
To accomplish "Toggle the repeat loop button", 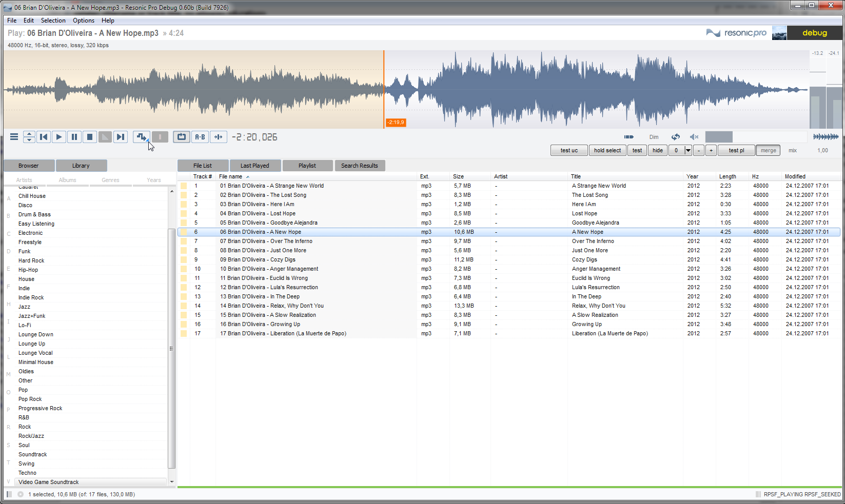I will (181, 137).
